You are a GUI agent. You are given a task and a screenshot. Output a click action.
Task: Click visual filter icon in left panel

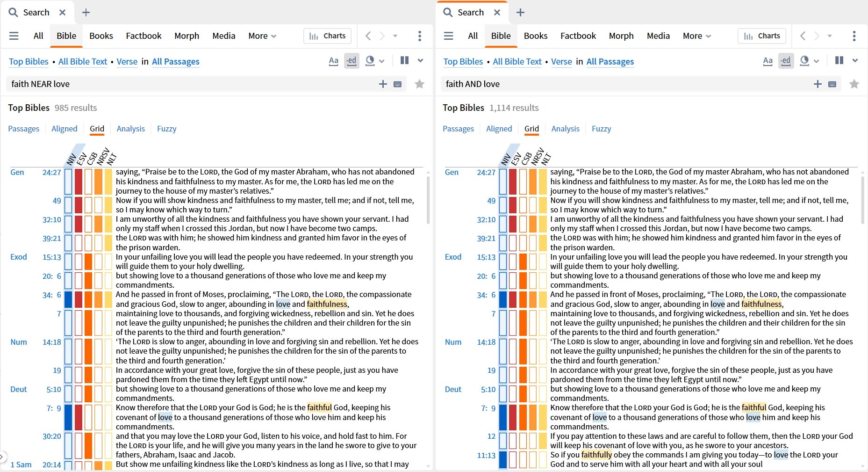click(370, 61)
